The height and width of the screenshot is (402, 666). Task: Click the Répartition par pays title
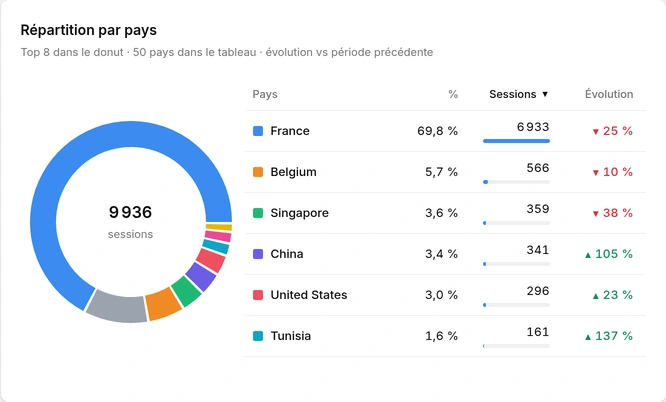pyautogui.click(x=89, y=30)
